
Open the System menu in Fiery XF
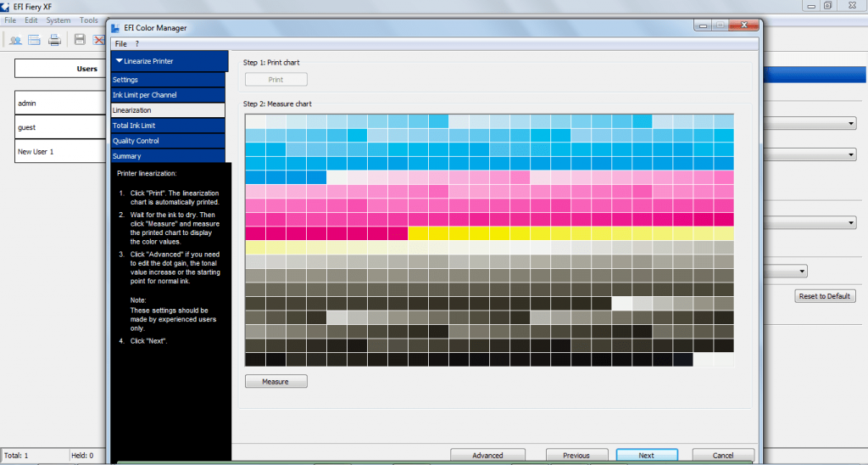pyautogui.click(x=58, y=20)
